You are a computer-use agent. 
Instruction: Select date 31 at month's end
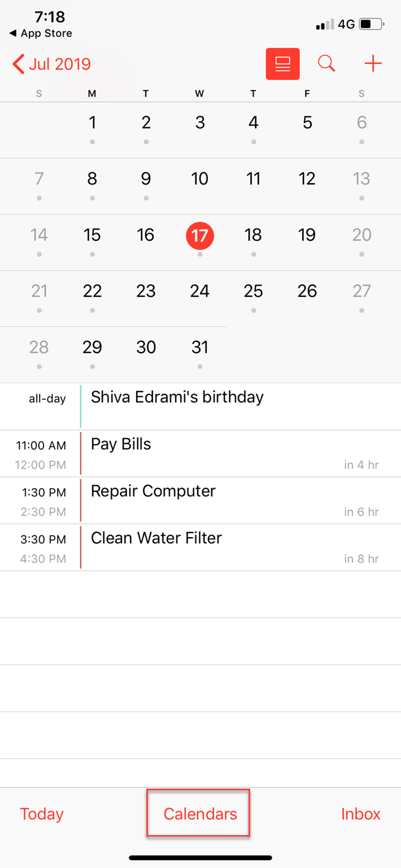tap(200, 347)
